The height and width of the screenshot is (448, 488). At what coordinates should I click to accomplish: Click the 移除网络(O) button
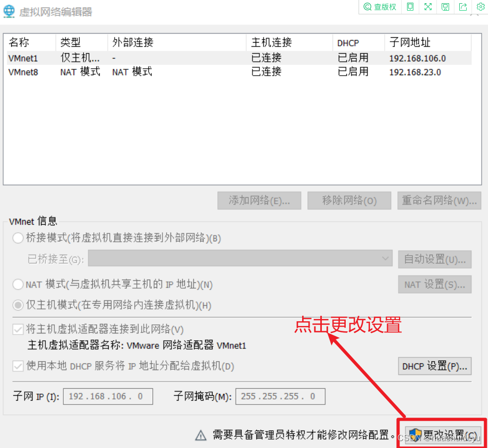(349, 201)
